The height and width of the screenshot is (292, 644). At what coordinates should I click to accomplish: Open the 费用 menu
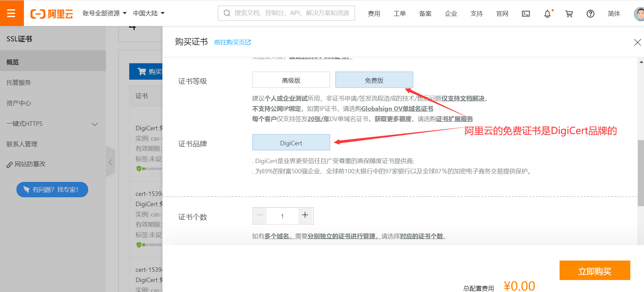(374, 14)
